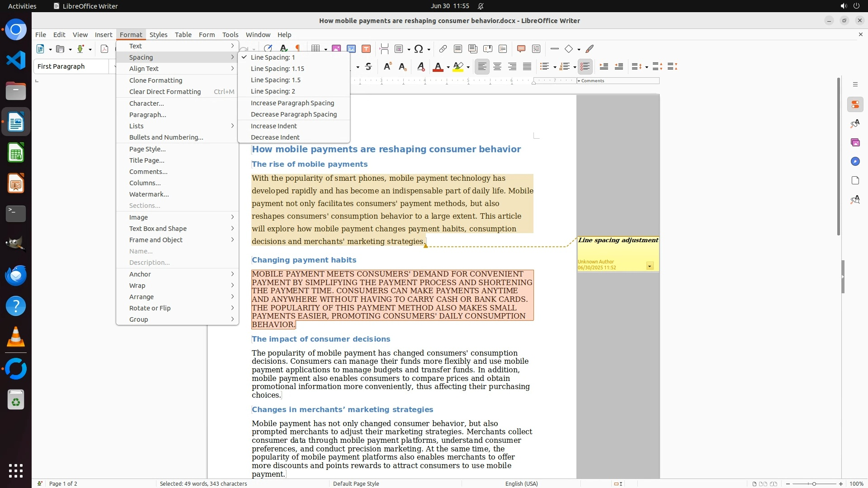Click the yellow highlighting color swatch
The width and height of the screenshot is (868, 488).
458,67
